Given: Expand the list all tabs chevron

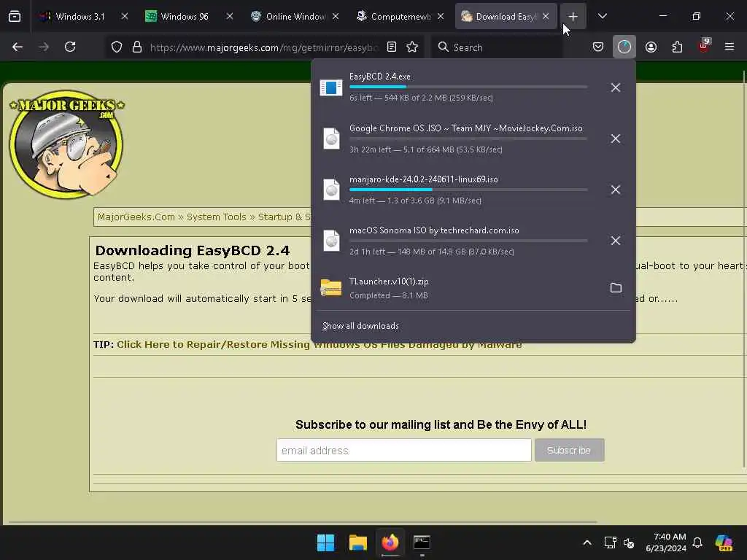Looking at the screenshot, I should 602,16.
